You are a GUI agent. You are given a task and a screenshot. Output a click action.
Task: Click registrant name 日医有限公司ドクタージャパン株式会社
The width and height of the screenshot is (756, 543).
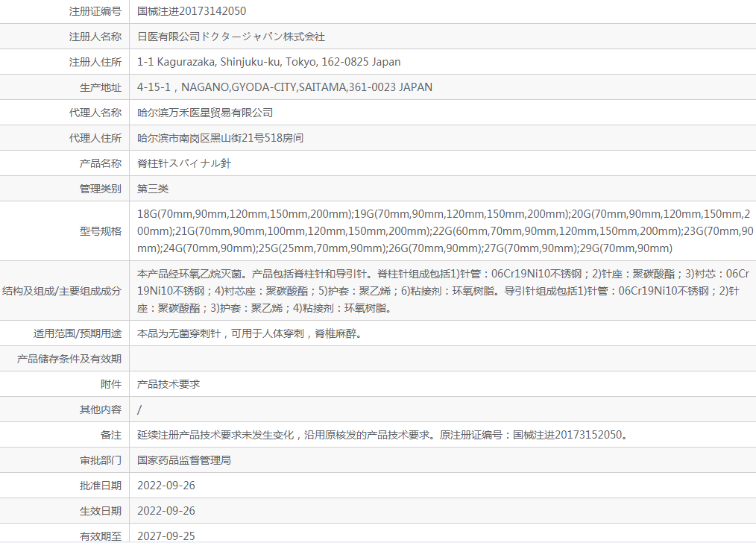pyautogui.click(x=231, y=37)
